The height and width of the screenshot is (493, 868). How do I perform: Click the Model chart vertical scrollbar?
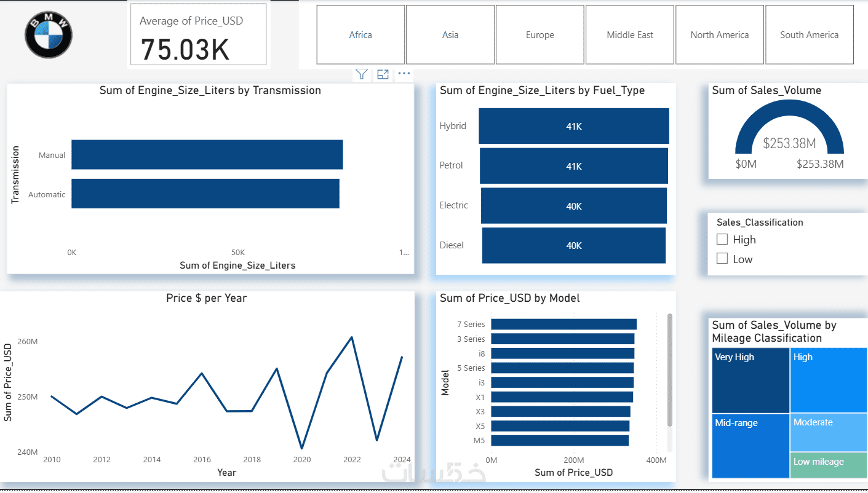670,369
